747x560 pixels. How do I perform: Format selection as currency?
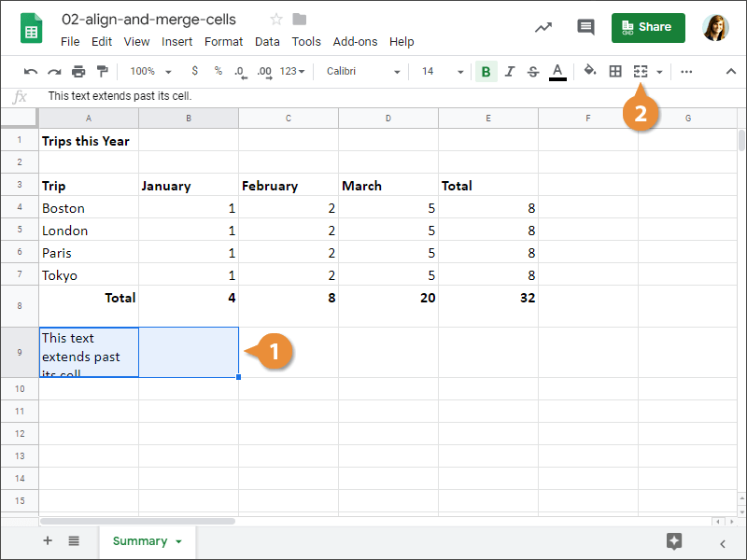coord(193,71)
